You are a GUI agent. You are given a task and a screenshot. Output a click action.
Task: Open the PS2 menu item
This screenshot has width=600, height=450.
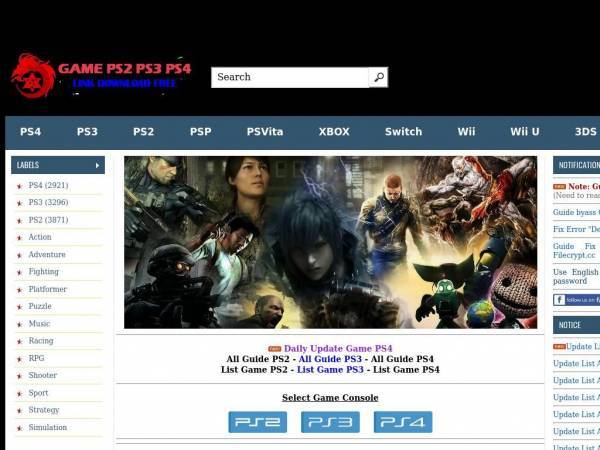click(x=143, y=132)
